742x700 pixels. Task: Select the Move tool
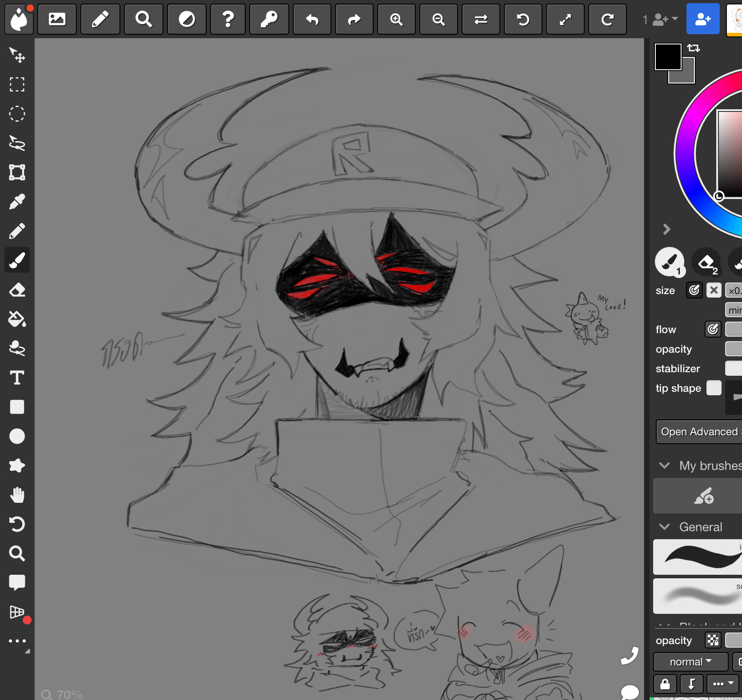point(17,55)
